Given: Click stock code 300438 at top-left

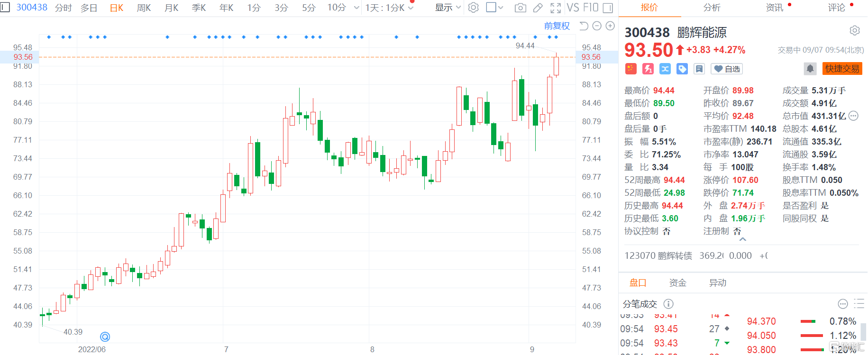Looking at the screenshot, I should (x=32, y=8).
